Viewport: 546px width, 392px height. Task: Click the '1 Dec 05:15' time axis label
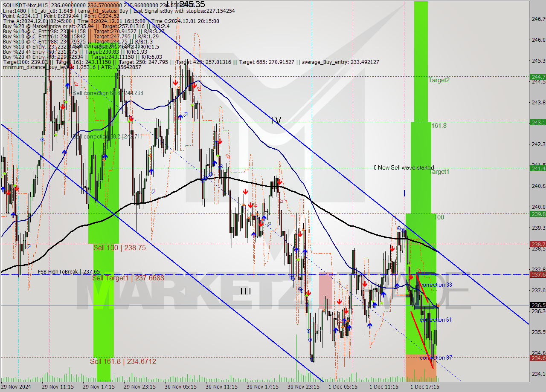point(343,387)
